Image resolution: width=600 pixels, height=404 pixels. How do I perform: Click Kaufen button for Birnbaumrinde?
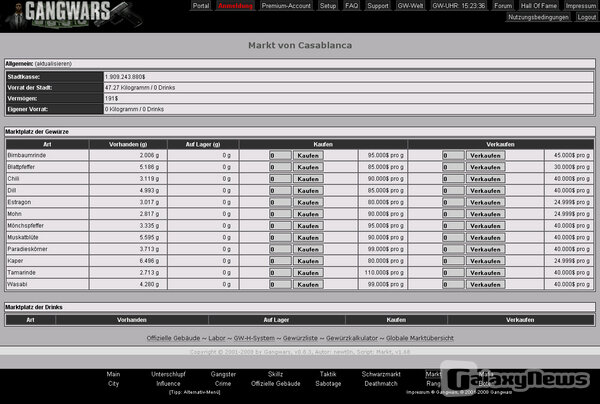(x=308, y=155)
